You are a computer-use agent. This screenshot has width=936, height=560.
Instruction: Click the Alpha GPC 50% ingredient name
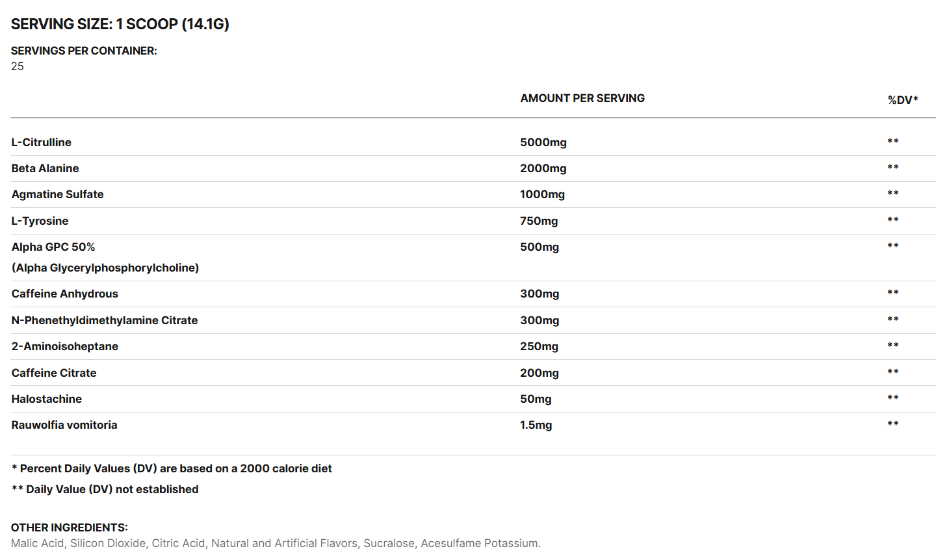click(53, 247)
